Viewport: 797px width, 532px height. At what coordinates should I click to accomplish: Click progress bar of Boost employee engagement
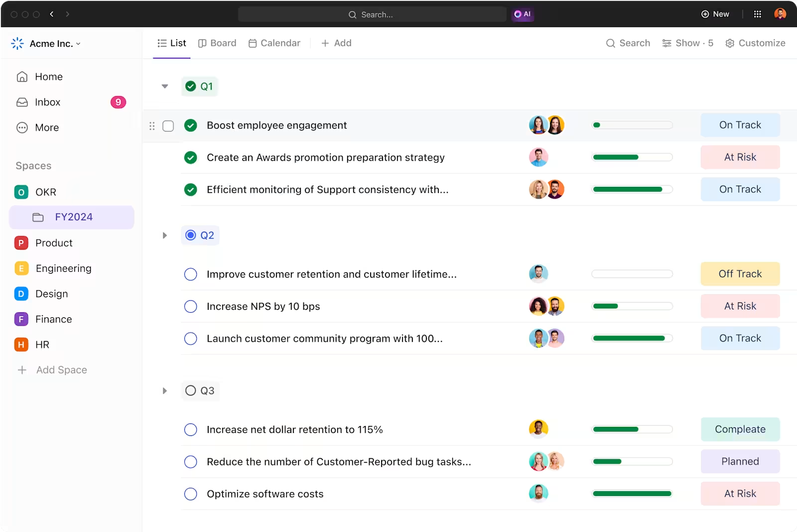pyautogui.click(x=632, y=125)
